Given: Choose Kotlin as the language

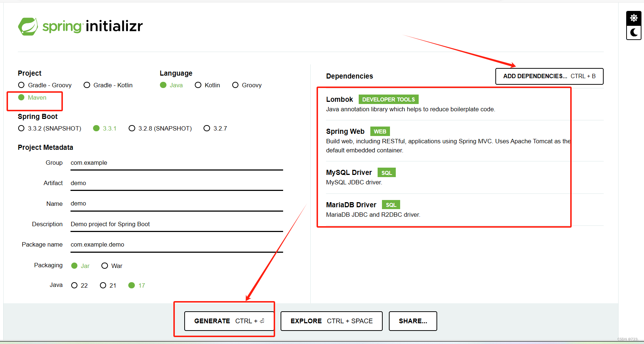Looking at the screenshot, I should tap(208, 85).
